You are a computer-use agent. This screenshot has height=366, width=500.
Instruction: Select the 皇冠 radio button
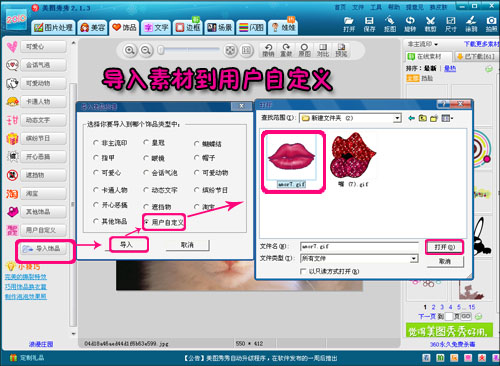pyautogui.click(x=146, y=142)
